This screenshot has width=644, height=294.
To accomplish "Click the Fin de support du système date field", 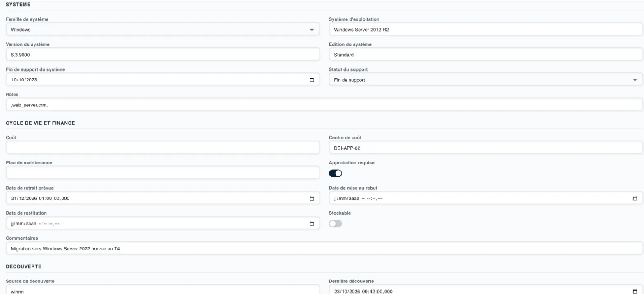I will click(x=163, y=80).
